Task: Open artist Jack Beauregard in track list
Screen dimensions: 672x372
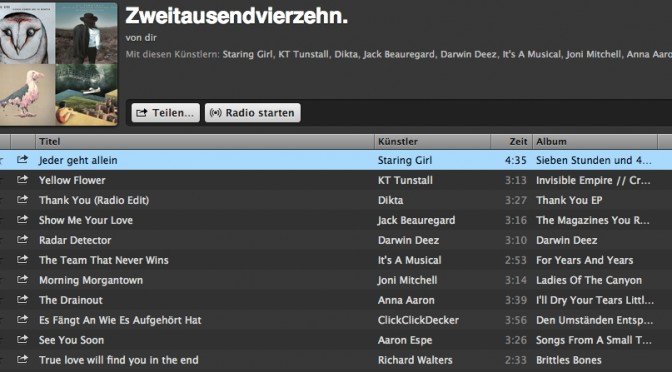Action: [x=416, y=220]
